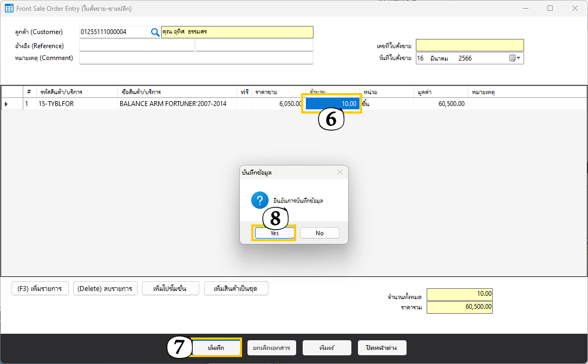
Task: Click No in the save confirmation dialog
Action: pyautogui.click(x=319, y=233)
